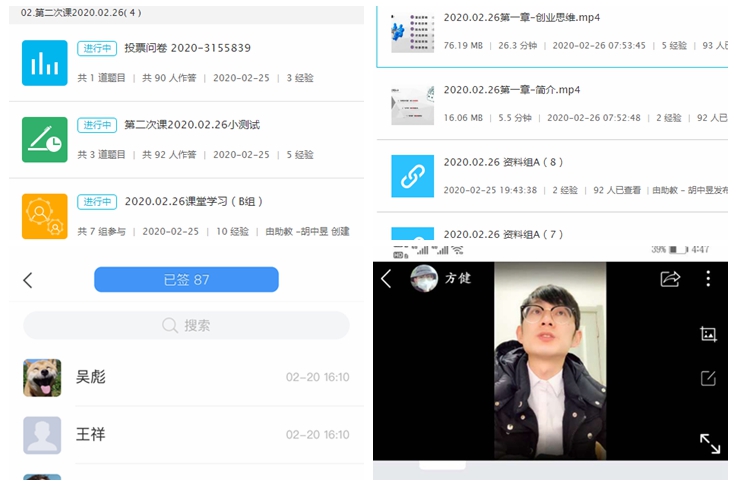The width and height of the screenshot is (737, 486).
Task: Open 2020.02.26 资料组A (8) title
Action: click(x=503, y=162)
